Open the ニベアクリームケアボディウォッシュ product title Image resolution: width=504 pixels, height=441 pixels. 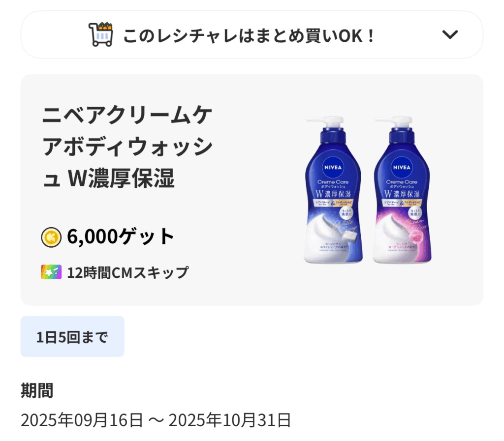coord(127,147)
